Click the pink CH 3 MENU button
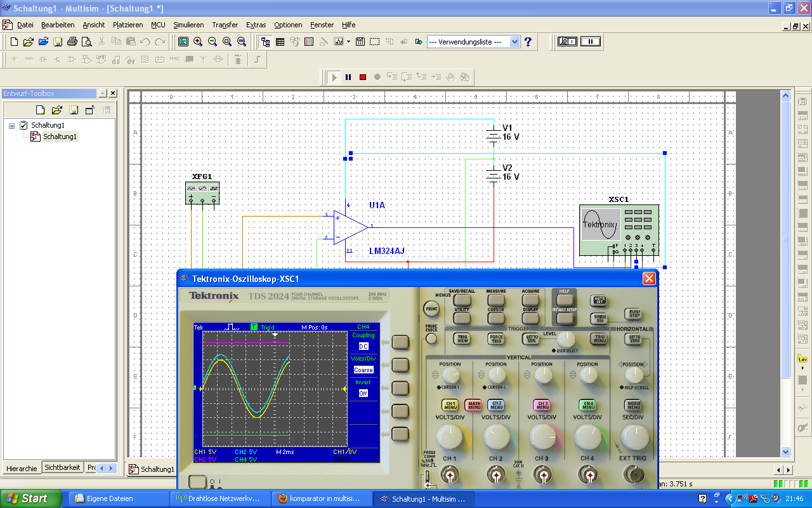This screenshot has height=508, width=812. pos(542,405)
